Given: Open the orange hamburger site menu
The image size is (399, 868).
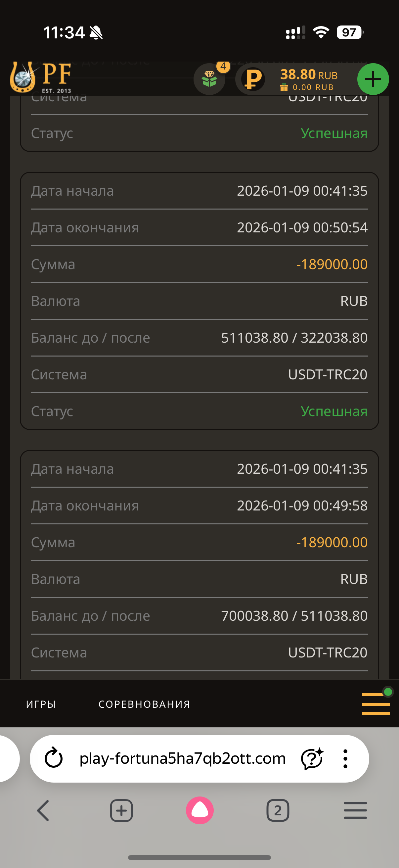Looking at the screenshot, I should 376,703.
